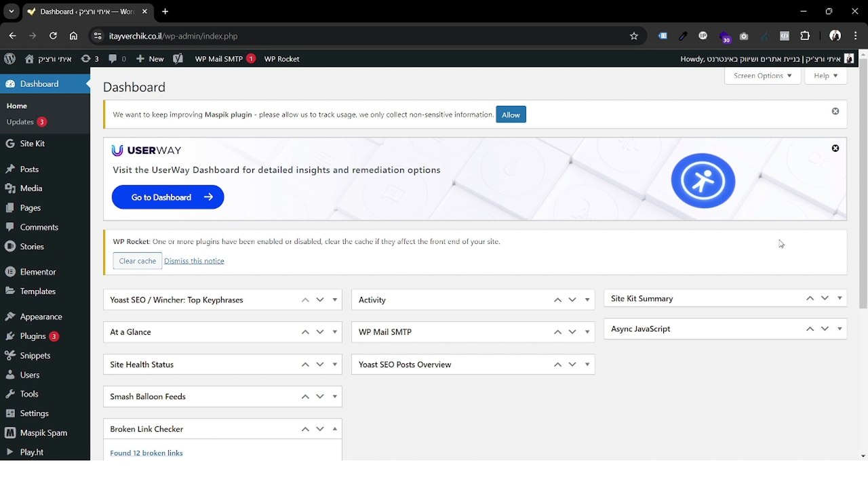Open the Updates submenu item
Viewport: 868px width, 488px height.
26,122
